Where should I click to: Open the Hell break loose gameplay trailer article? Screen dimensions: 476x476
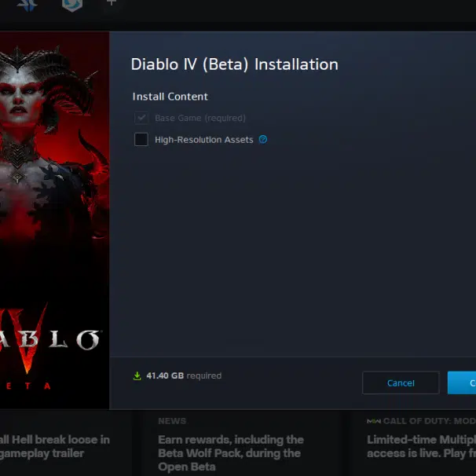click(x=55, y=446)
